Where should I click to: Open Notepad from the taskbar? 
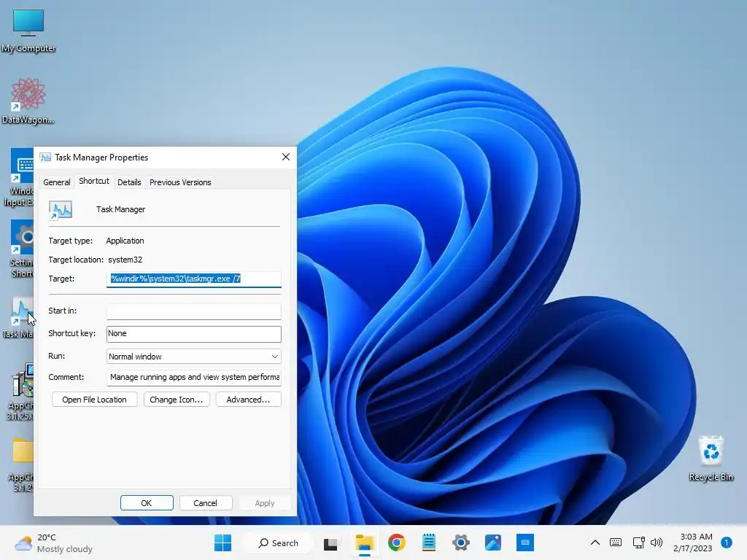(429, 542)
